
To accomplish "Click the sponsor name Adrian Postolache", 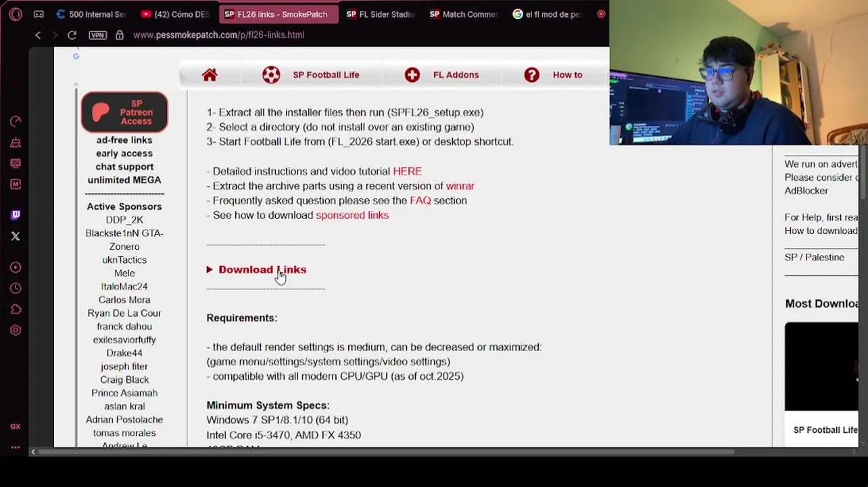I will [124, 420].
